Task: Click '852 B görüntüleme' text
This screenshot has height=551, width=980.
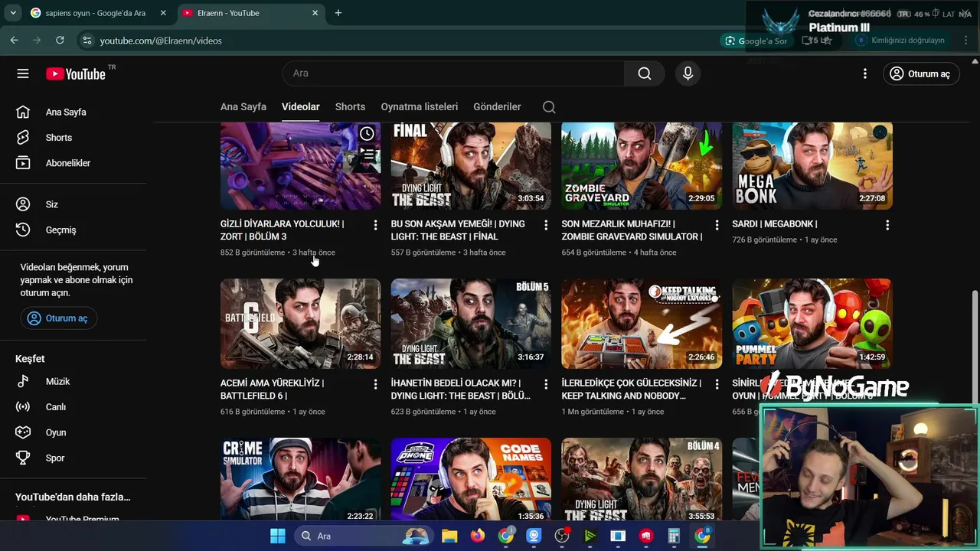Action: click(x=253, y=253)
